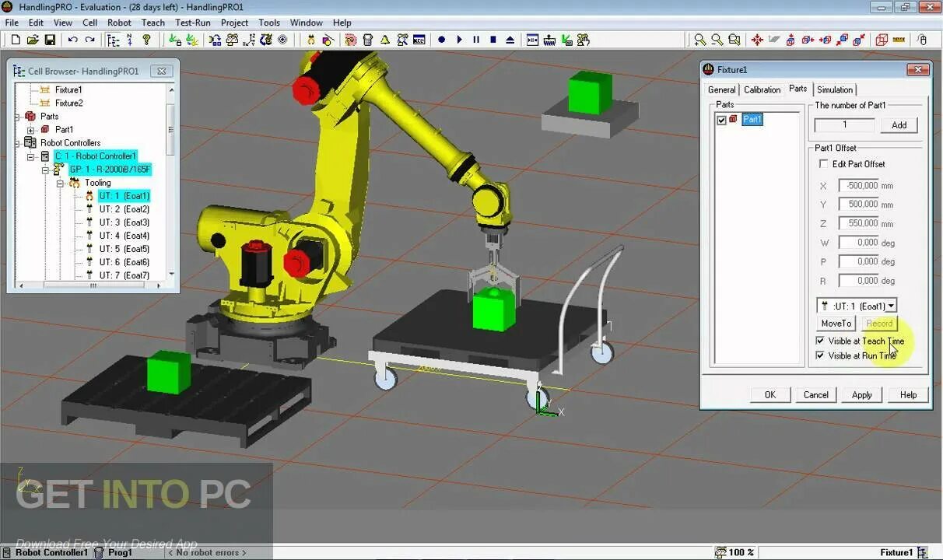
Task: Close the Cell Browser panel
Action: pyautogui.click(x=161, y=71)
